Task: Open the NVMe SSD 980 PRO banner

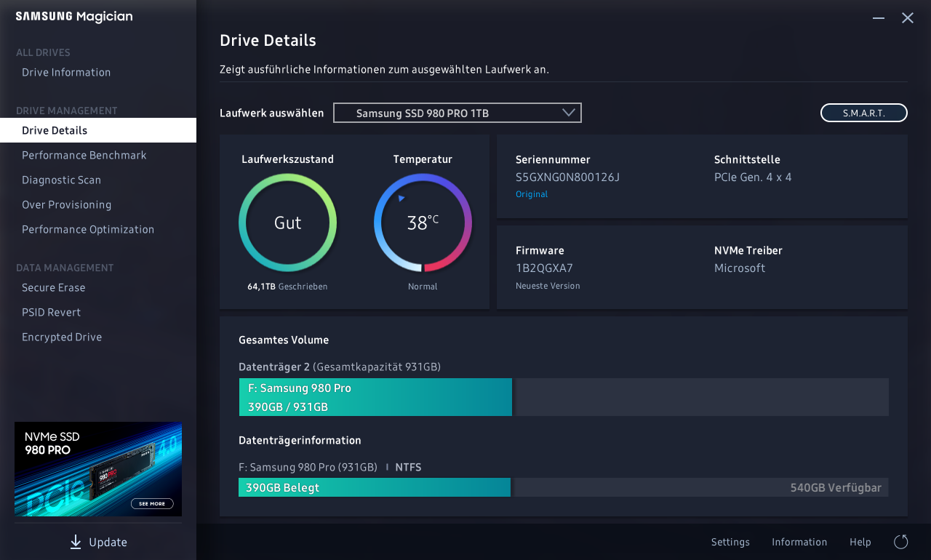Action: (98, 469)
